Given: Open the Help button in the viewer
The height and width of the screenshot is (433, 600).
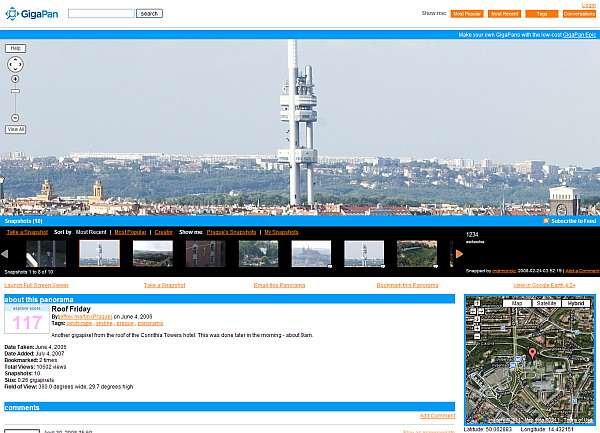Looking at the screenshot, I should click(16, 49).
